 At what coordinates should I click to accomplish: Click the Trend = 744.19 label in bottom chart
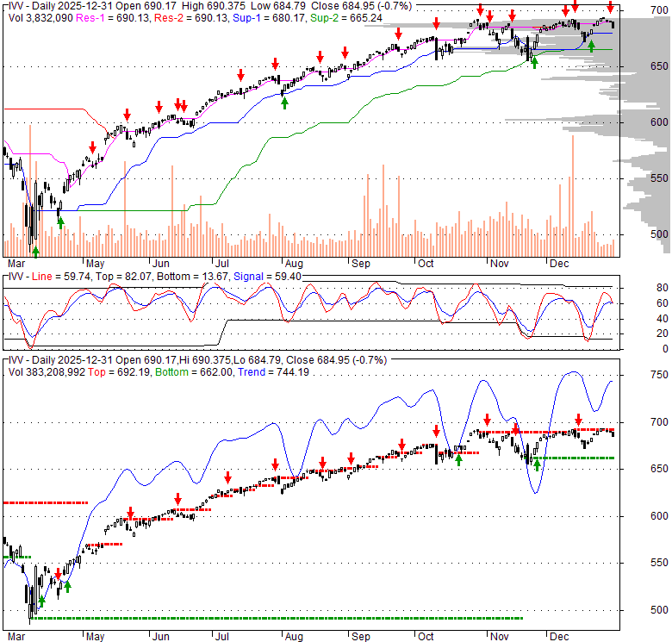click(273, 372)
